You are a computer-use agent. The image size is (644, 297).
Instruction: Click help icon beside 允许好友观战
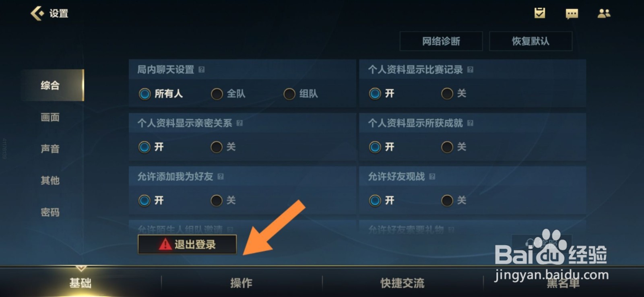pyautogui.click(x=432, y=177)
